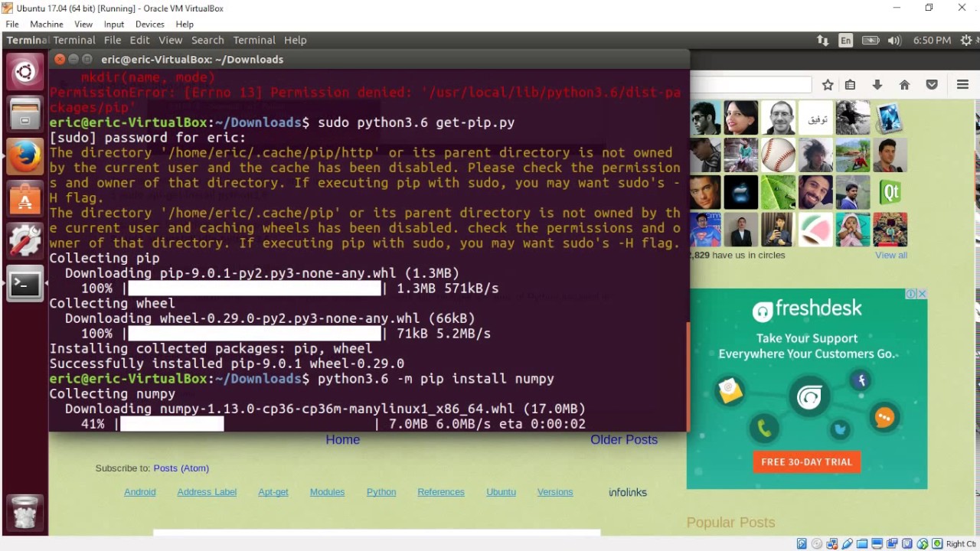This screenshot has width=980, height=551.
Task: Click the VirtualBox optical disc status icon
Action: coord(816,544)
